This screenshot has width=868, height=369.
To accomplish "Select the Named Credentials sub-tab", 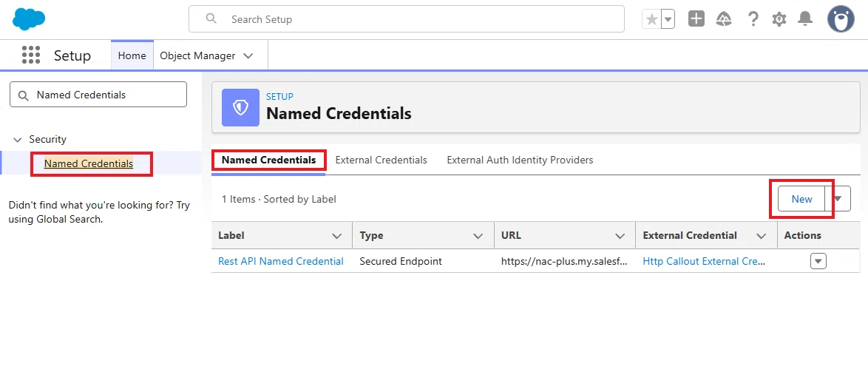I will 268,160.
